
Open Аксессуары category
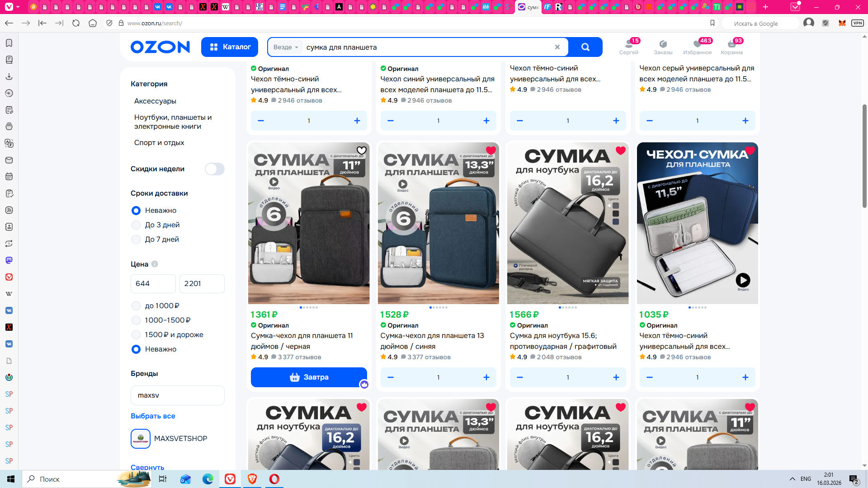point(155,101)
